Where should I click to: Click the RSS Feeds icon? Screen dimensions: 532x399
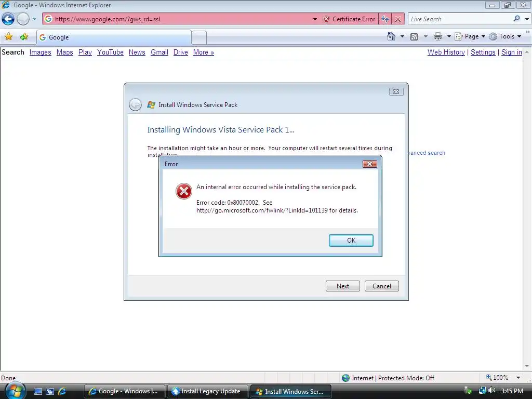point(414,37)
